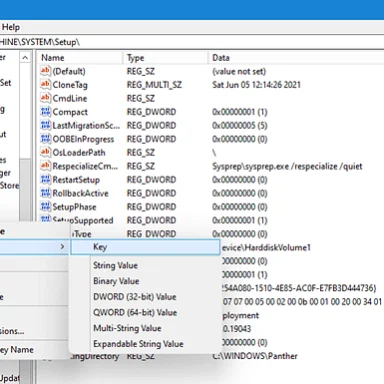Click the RespecializeCm... string icon
This screenshot has height=384, width=384.
(45, 166)
